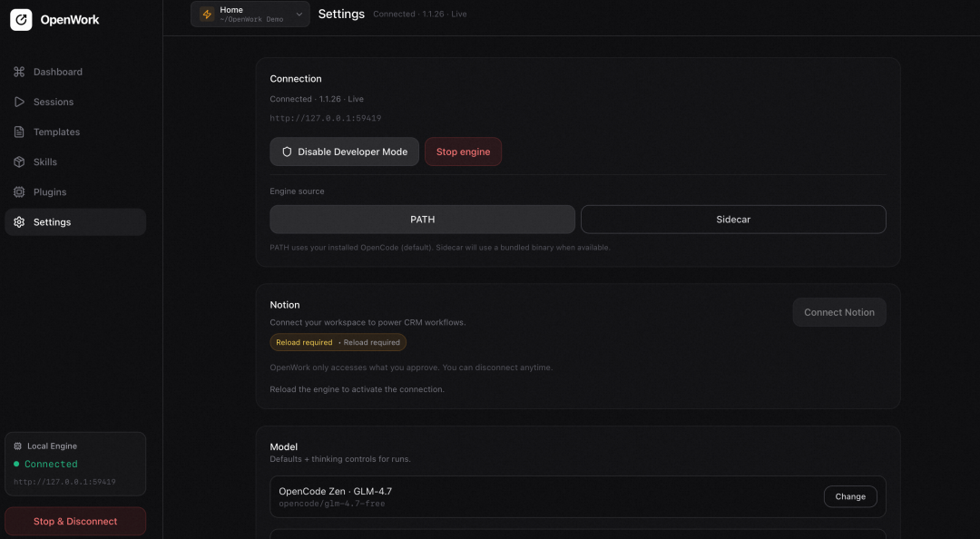Open the Sessions page
This screenshot has width=980, height=539.
[54, 102]
